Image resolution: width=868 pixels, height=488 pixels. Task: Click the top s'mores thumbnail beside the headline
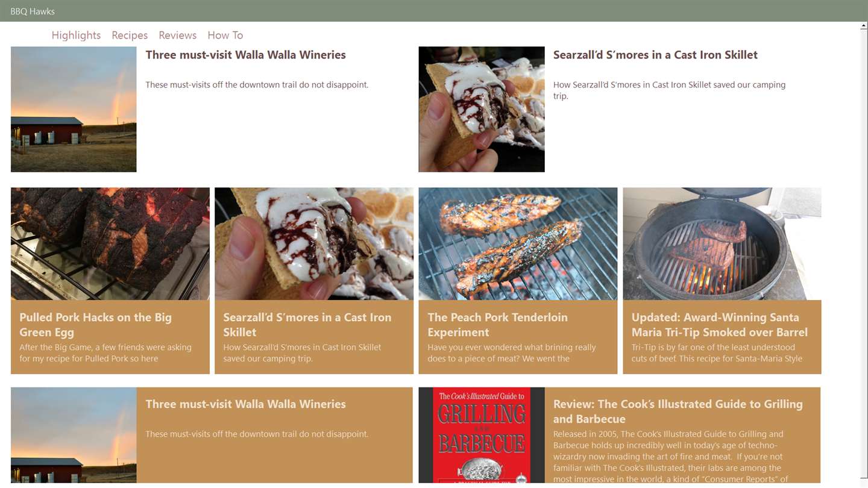(482, 109)
